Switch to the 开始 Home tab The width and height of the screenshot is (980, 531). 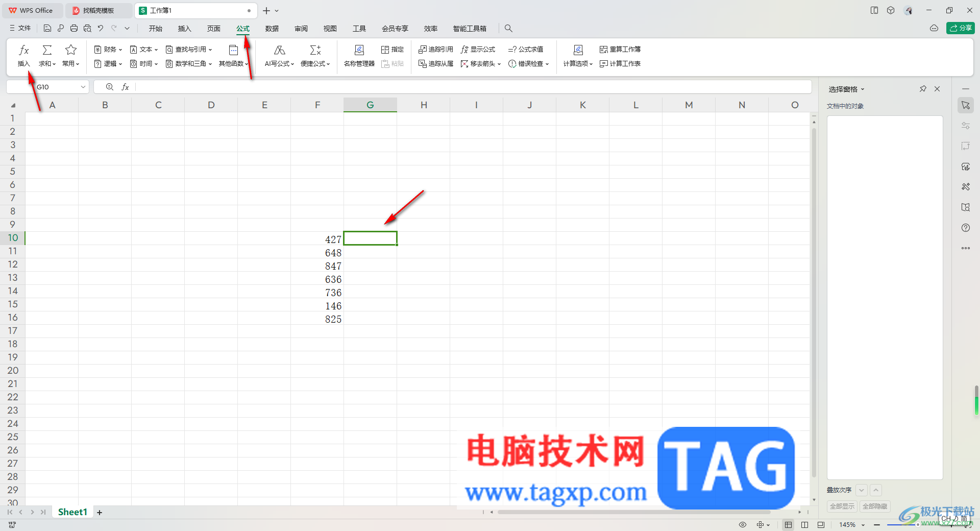click(156, 29)
